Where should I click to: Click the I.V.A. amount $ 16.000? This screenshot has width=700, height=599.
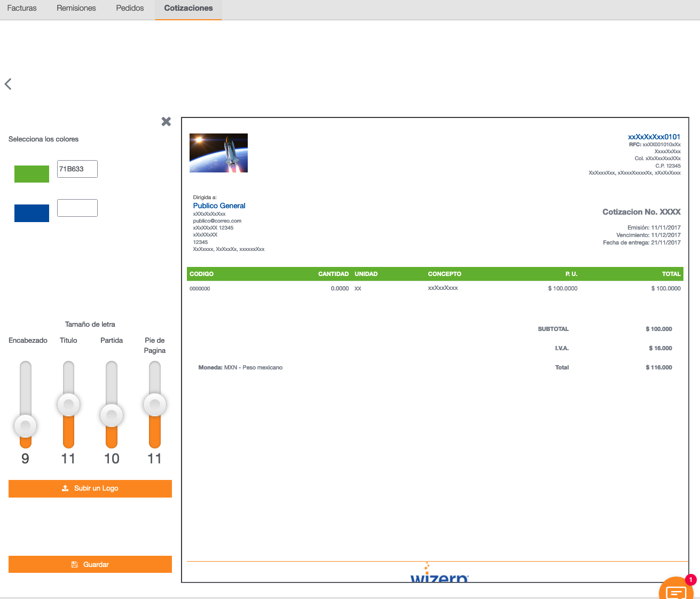(660, 348)
